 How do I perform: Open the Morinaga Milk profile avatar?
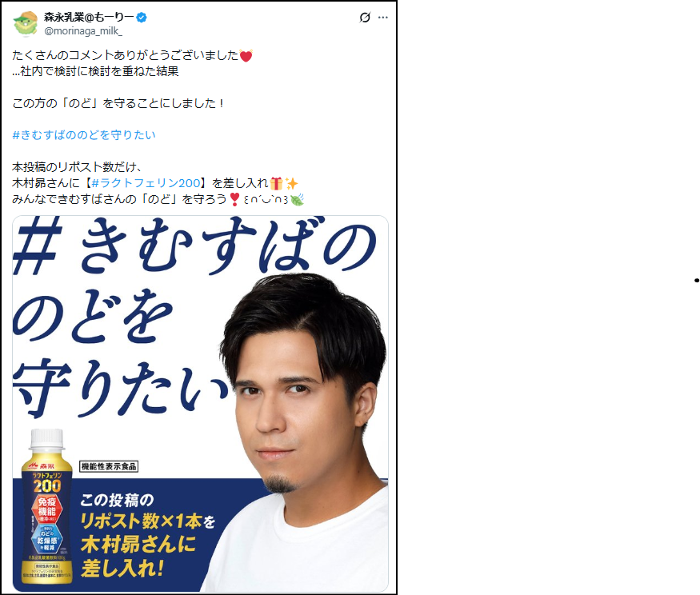click(26, 24)
